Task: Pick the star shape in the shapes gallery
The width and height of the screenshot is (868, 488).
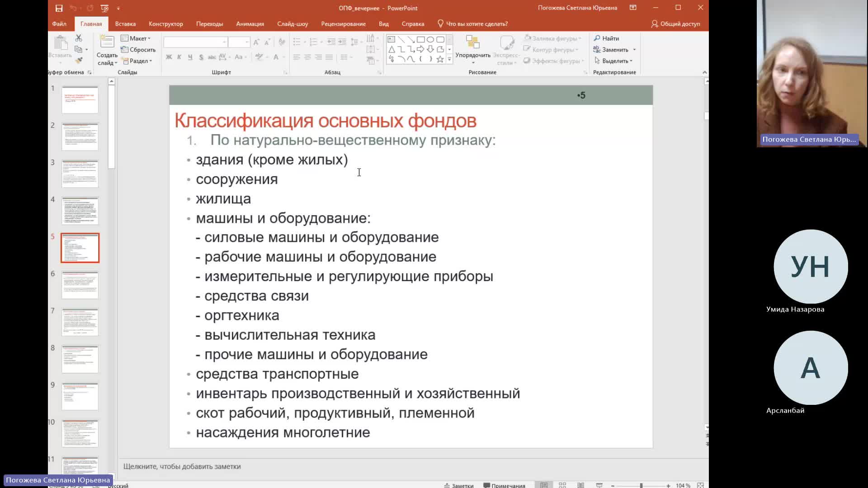Action: click(440, 59)
